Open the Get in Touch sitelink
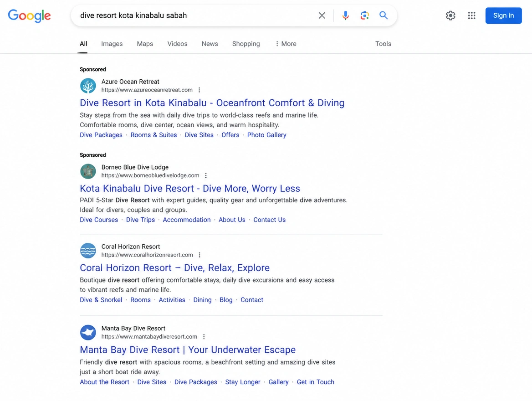This screenshot has width=532, height=401. 316,382
